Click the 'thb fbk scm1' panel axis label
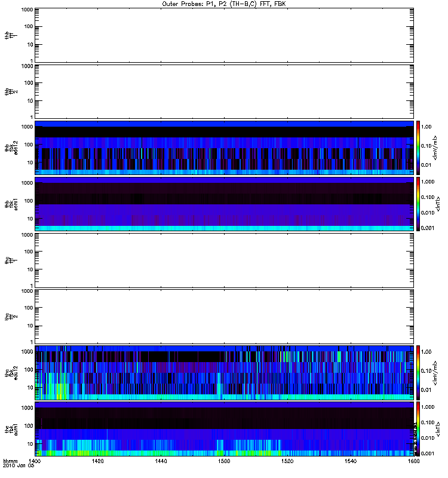 [11, 204]
